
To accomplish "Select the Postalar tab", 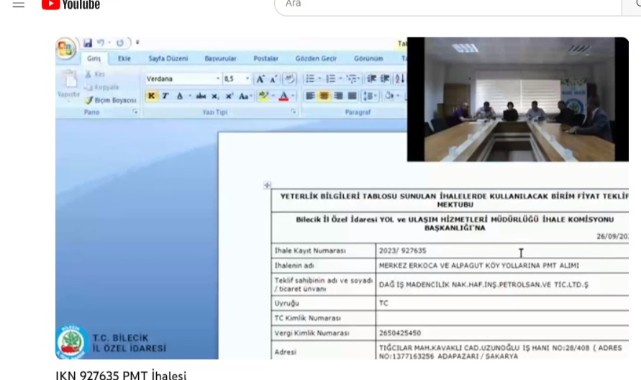I will 266,58.
